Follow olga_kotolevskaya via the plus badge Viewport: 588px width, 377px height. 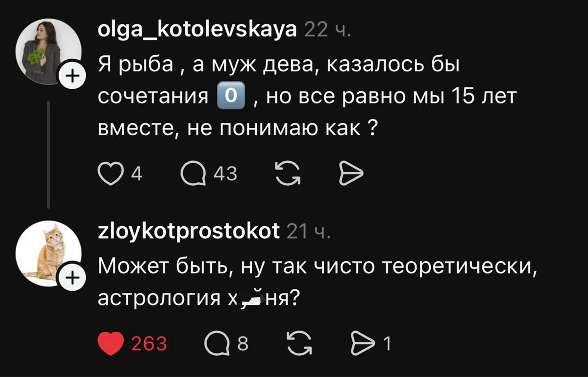[x=71, y=74]
